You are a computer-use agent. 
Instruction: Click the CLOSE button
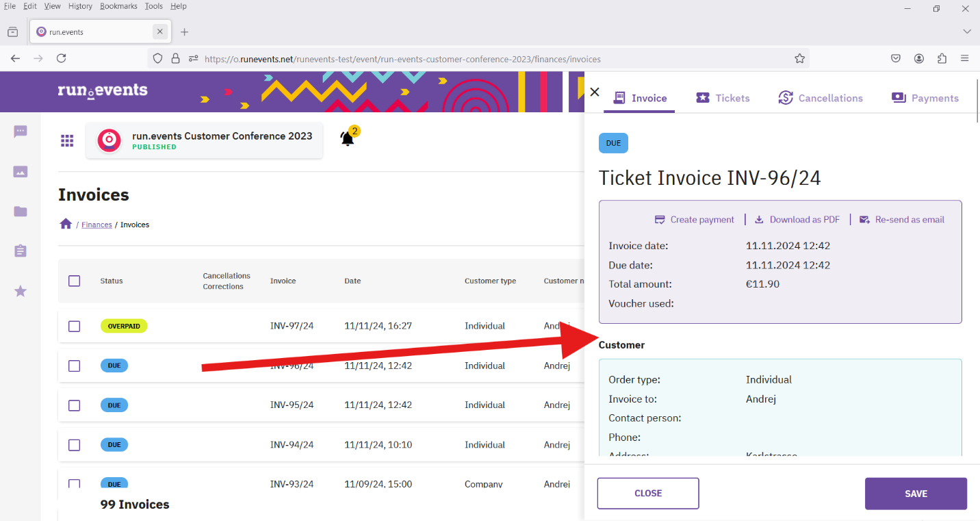(648, 494)
